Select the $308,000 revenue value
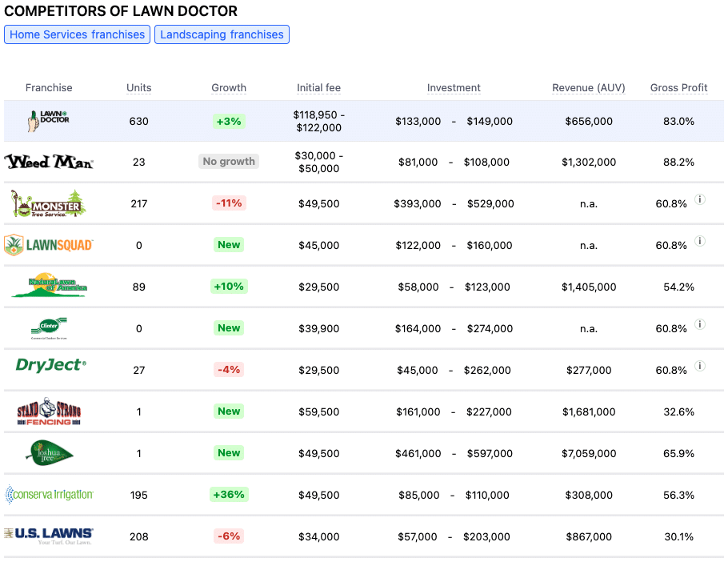Image resolution: width=728 pixels, height=566 pixels. [x=589, y=496]
